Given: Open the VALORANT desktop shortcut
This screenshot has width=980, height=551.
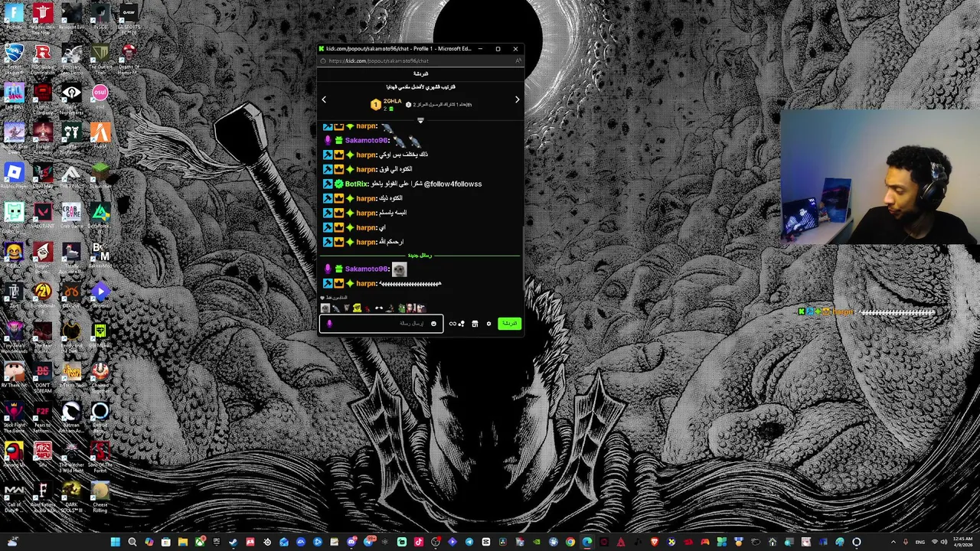Looking at the screenshot, I should point(43,215).
